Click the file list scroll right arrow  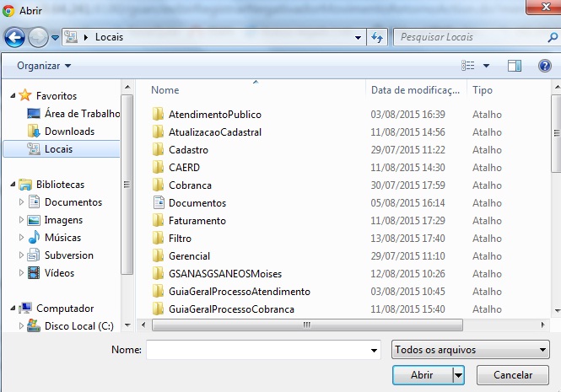(x=542, y=325)
